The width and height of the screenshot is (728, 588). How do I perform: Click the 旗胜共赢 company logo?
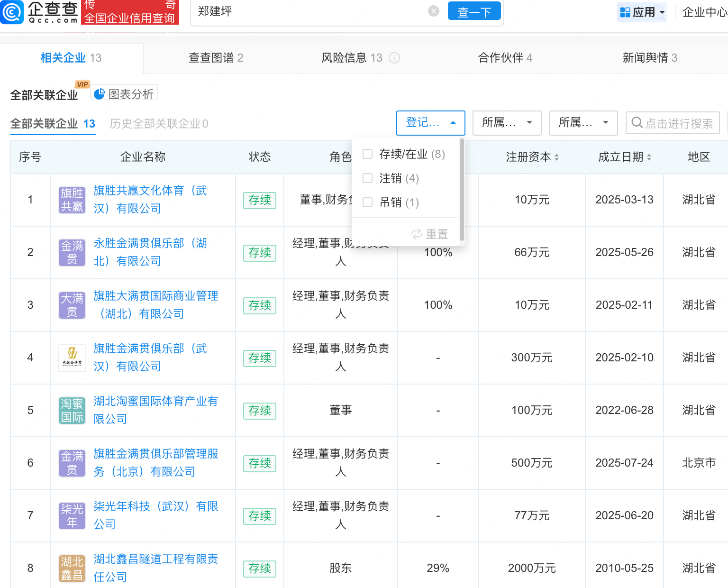[72, 200]
